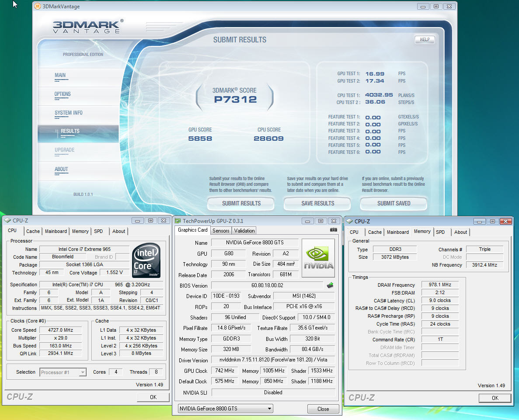Click the SAVE RESULTS button

point(318,204)
